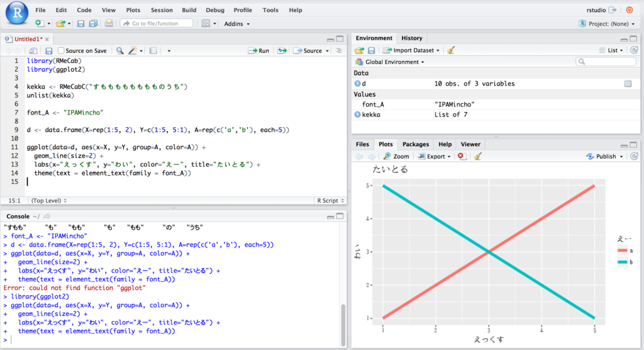
Task: Switch to the Files tab
Action: tap(362, 144)
